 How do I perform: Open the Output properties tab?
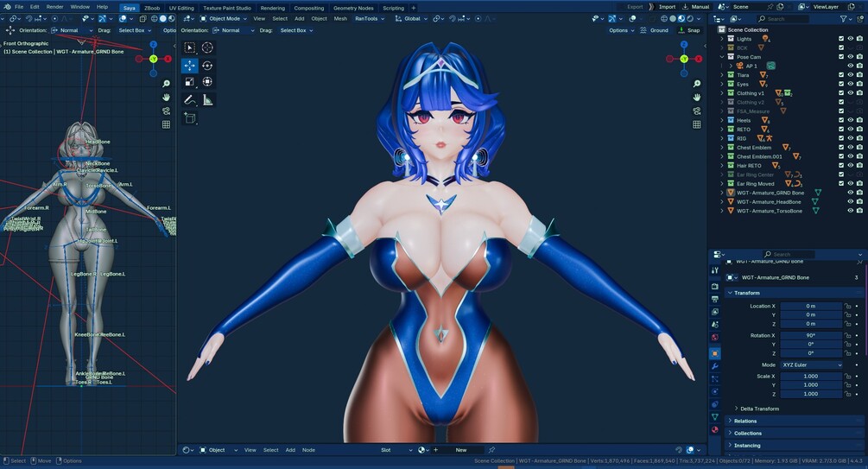pos(714,299)
